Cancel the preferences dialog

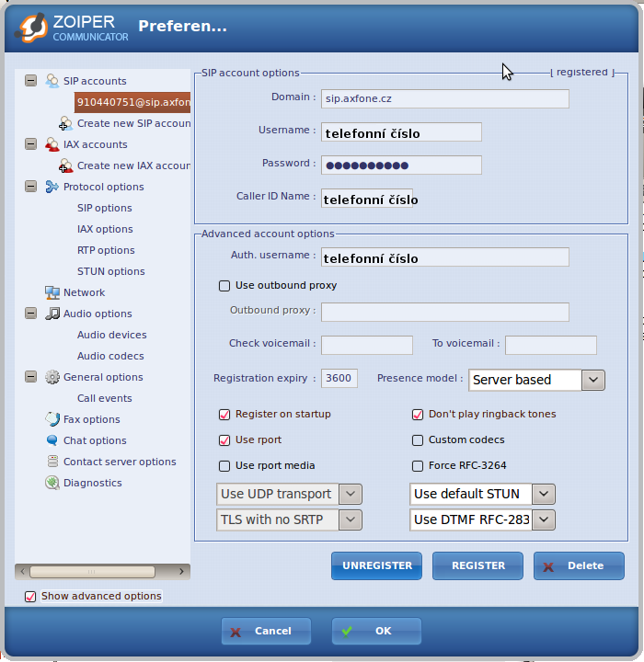pos(266,631)
